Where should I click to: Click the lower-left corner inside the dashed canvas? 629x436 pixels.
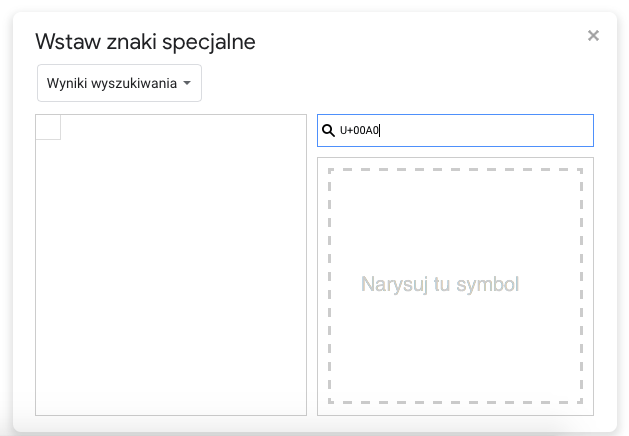tap(345, 388)
